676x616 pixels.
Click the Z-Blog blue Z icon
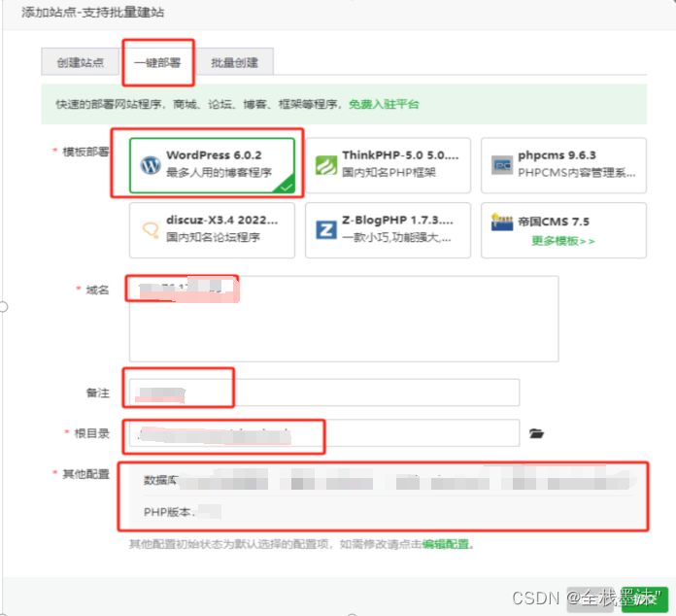326,229
